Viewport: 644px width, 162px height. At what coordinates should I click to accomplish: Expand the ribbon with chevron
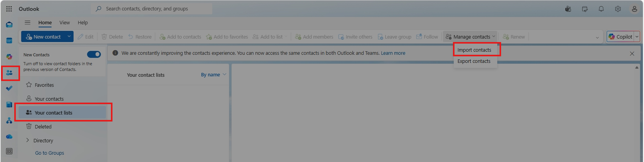click(597, 37)
